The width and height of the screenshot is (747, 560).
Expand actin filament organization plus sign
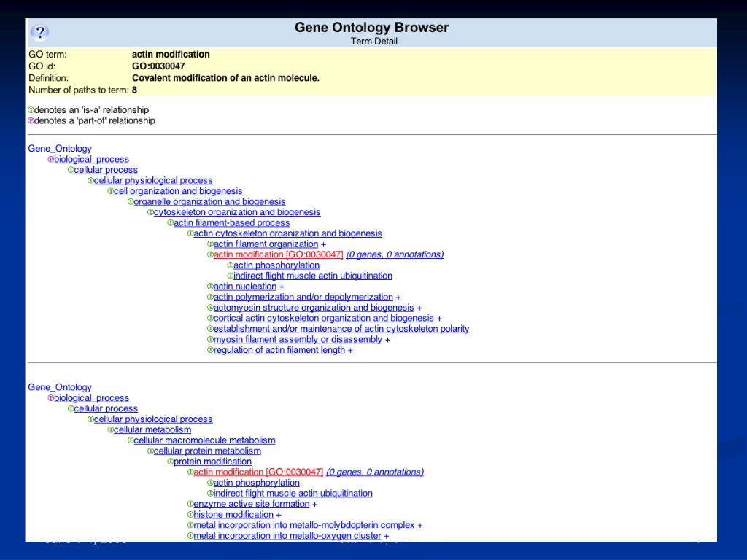pyautogui.click(x=323, y=244)
